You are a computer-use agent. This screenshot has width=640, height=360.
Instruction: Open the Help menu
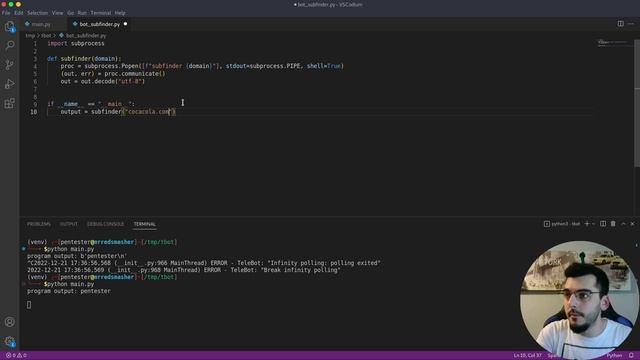[x=120, y=13]
